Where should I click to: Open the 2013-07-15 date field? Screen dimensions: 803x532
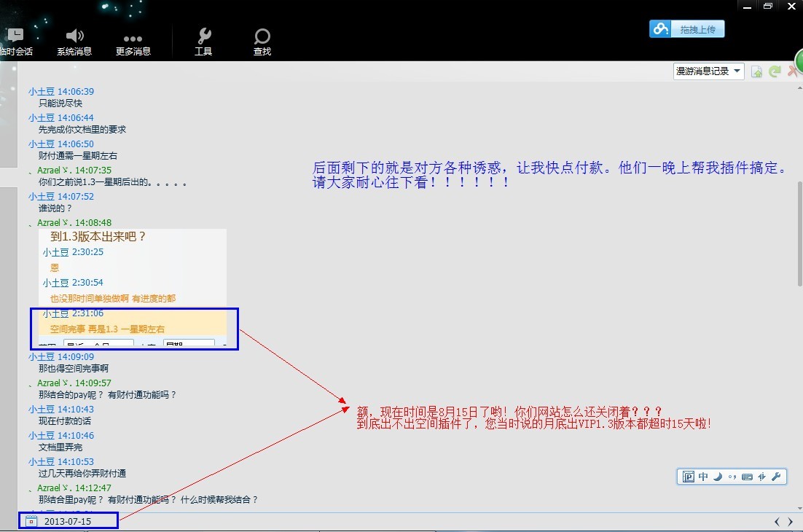[68, 521]
